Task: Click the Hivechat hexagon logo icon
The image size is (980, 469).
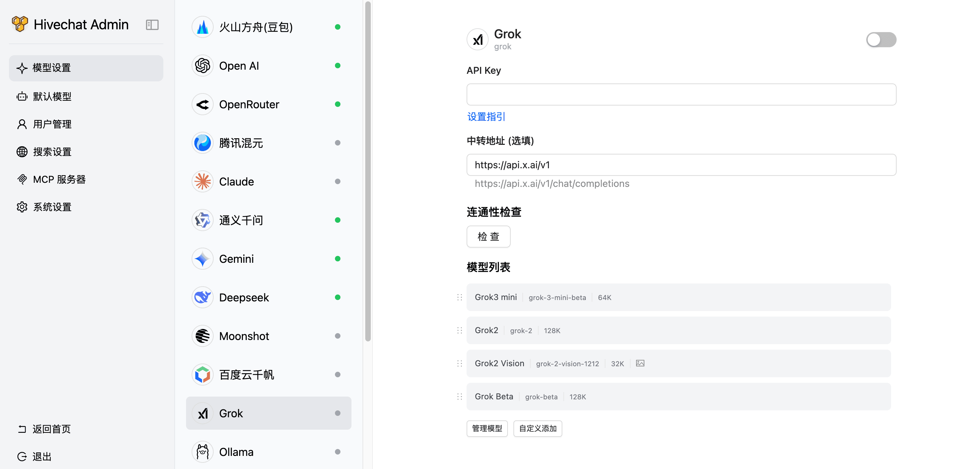Action: [20, 24]
